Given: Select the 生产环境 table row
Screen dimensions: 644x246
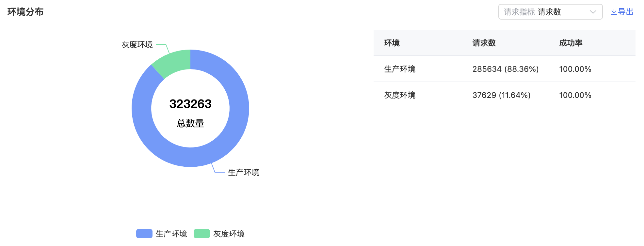Looking at the screenshot, I should pyautogui.click(x=505, y=69).
